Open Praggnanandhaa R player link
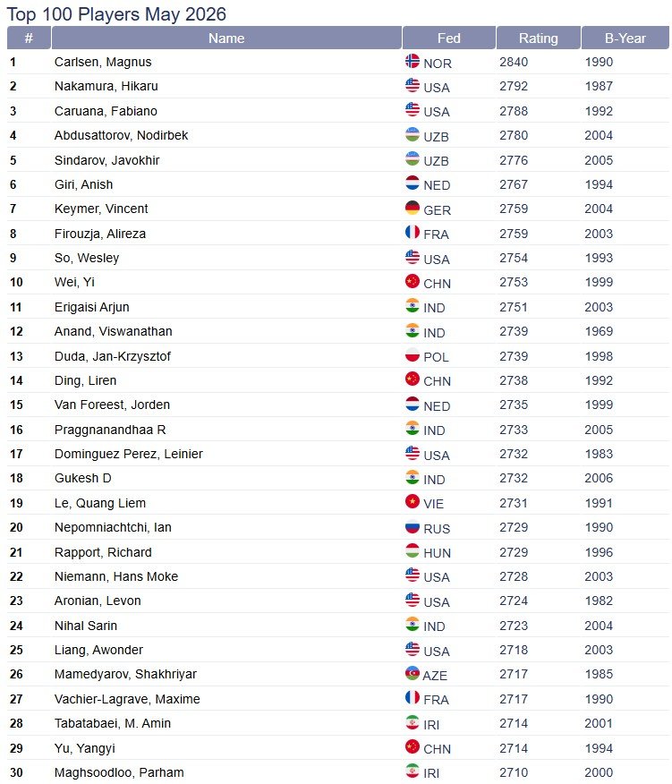Screen dimensions: 672x784 (x=110, y=430)
